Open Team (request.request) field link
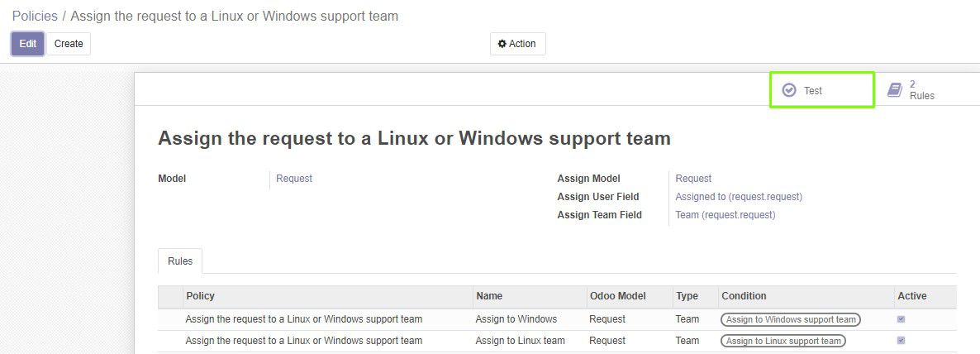Screen dimensions: 980x354 (725, 214)
